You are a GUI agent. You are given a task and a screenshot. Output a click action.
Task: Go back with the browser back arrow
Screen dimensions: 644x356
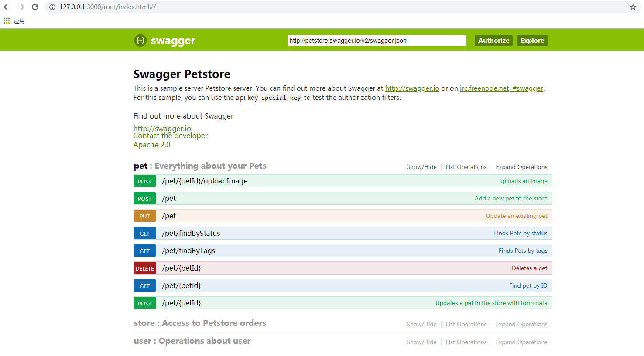pyautogui.click(x=7, y=7)
